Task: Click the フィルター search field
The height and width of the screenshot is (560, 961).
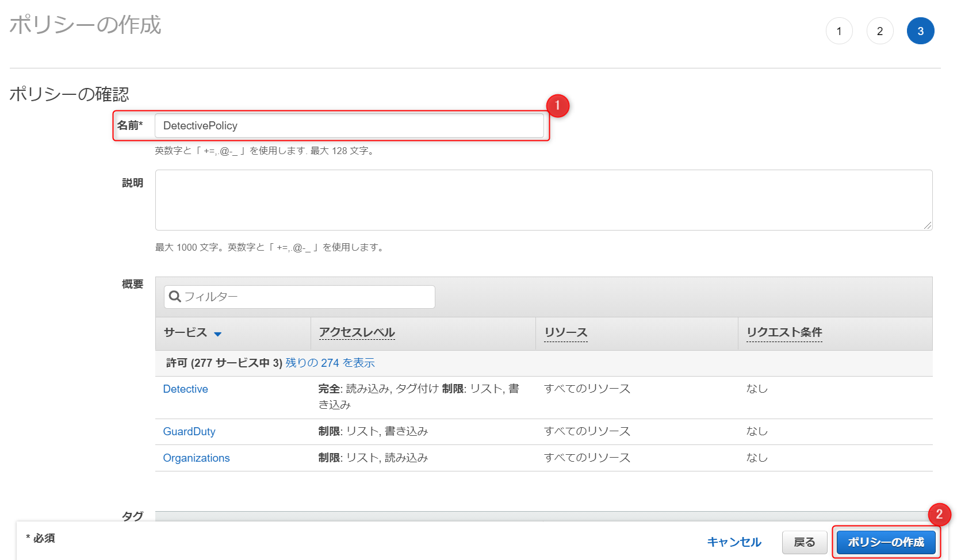Action: tap(307, 297)
